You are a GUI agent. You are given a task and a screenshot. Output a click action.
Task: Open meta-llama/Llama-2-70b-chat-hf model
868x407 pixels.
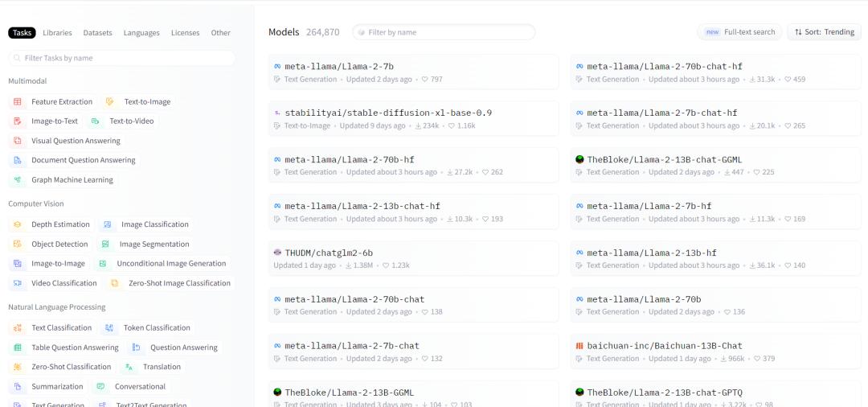tap(716, 72)
